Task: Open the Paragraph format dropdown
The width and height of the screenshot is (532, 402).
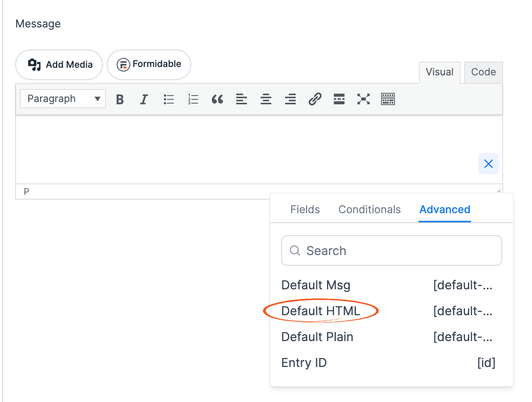Action: pos(63,99)
